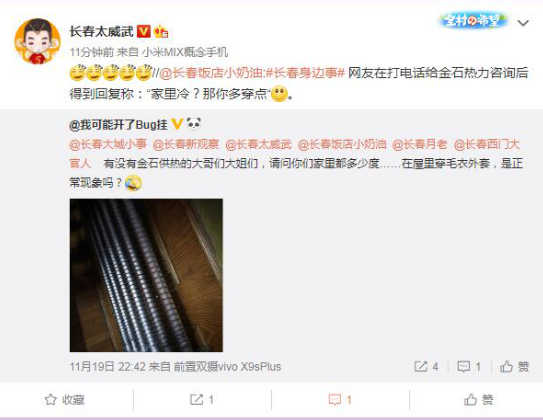Open the original post comments showing 1
Screen dimensions: 543x420
click(x=469, y=366)
